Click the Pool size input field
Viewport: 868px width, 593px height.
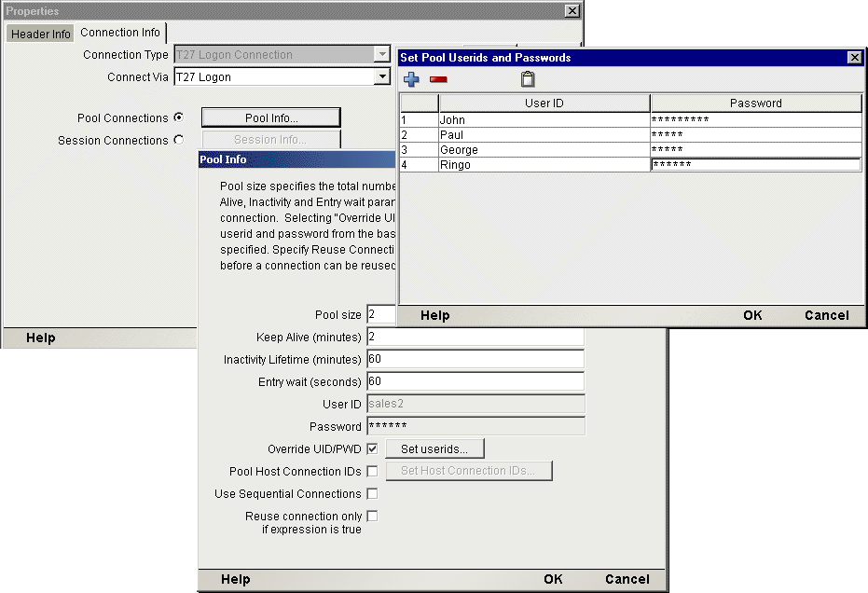[x=384, y=314]
